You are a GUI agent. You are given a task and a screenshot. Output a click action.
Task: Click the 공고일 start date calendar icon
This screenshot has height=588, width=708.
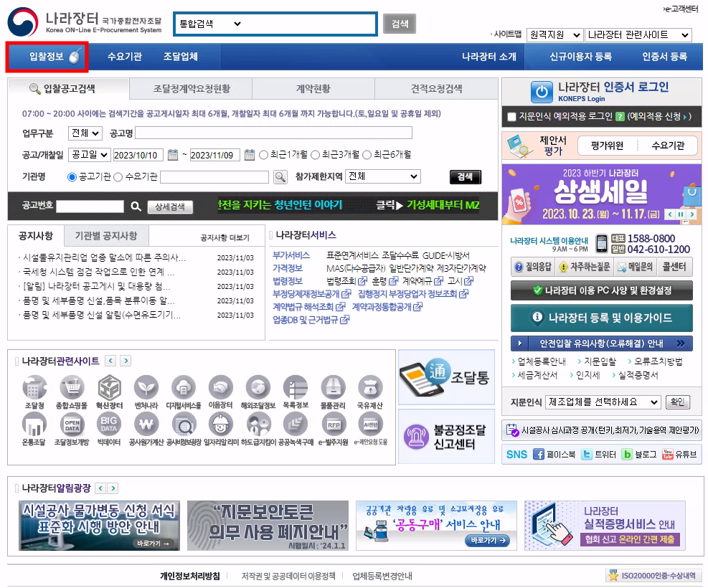[x=173, y=155]
